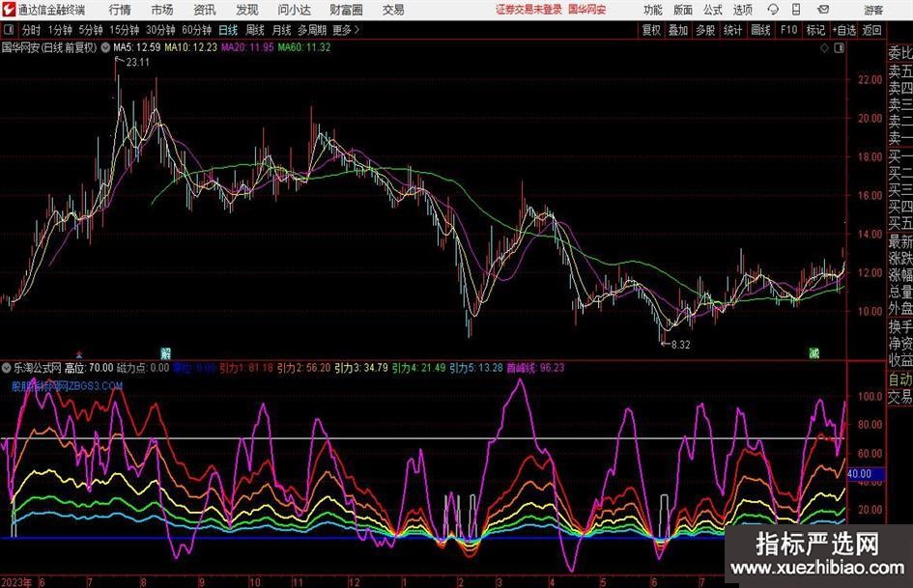The width and height of the screenshot is (913, 588).
Task: Click the 多股 multi-stock button
Action: point(705,30)
